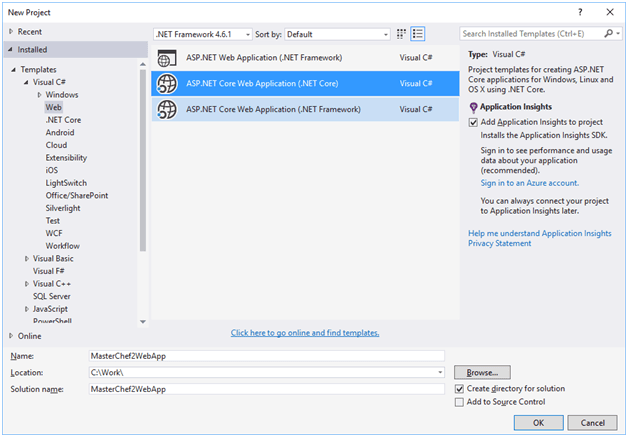This screenshot has width=628, height=437.
Task: Select the LightSwitch category
Action: click(x=66, y=183)
